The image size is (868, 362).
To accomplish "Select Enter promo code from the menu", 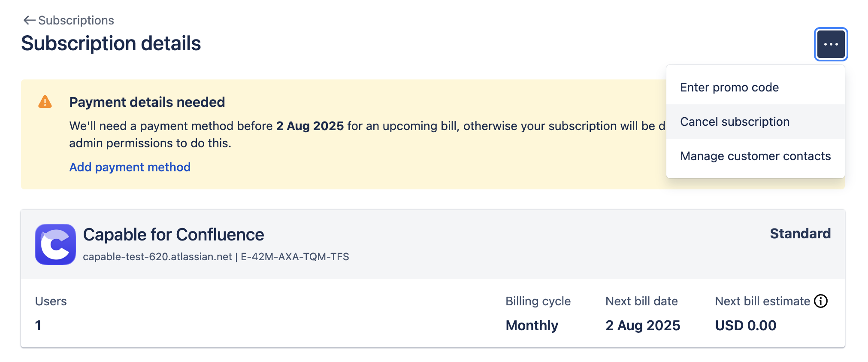I will [x=729, y=87].
